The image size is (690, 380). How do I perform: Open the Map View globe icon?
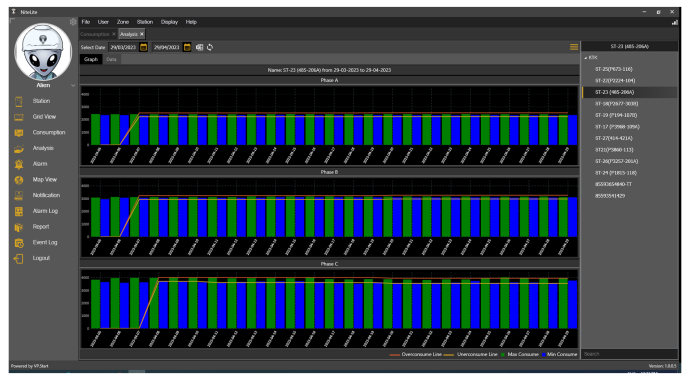pos(19,180)
